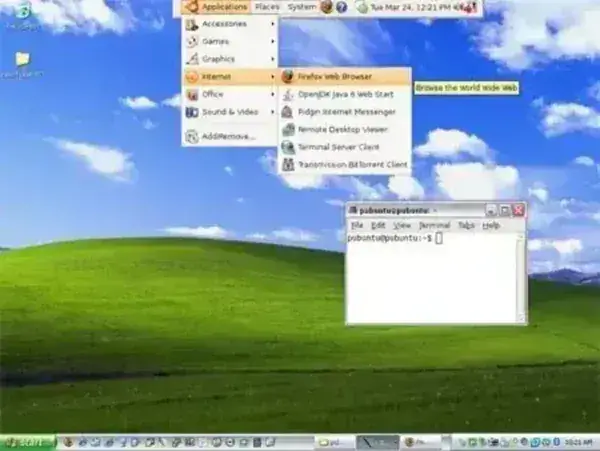Open Add/Remove applications entry
This screenshot has height=451, width=600.
coord(230,136)
